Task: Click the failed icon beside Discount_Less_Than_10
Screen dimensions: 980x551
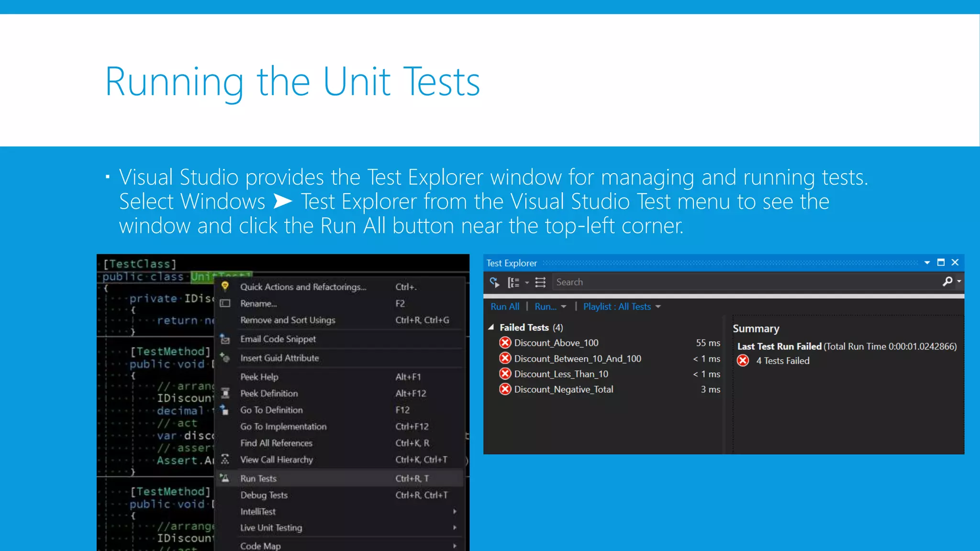Action: tap(505, 374)
